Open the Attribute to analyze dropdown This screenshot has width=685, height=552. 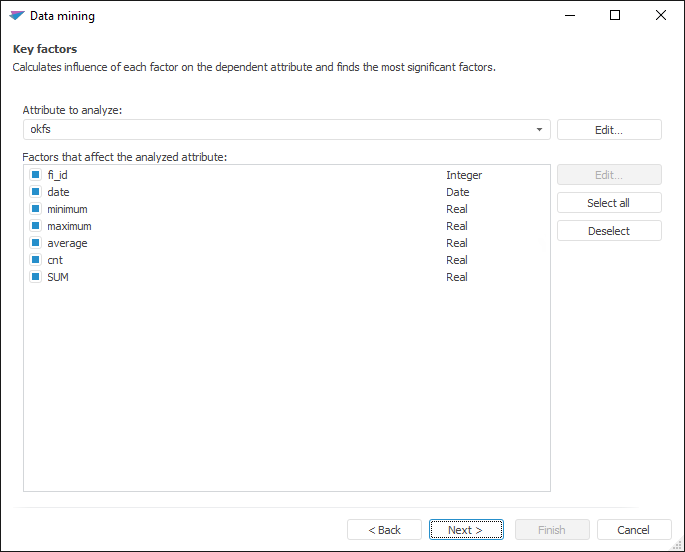pyautogui.click(x=540, y=130)
